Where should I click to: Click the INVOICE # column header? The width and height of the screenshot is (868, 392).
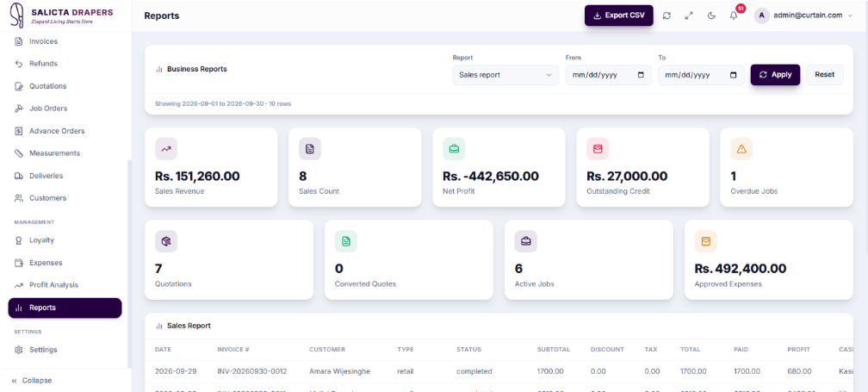coord(233,350)
